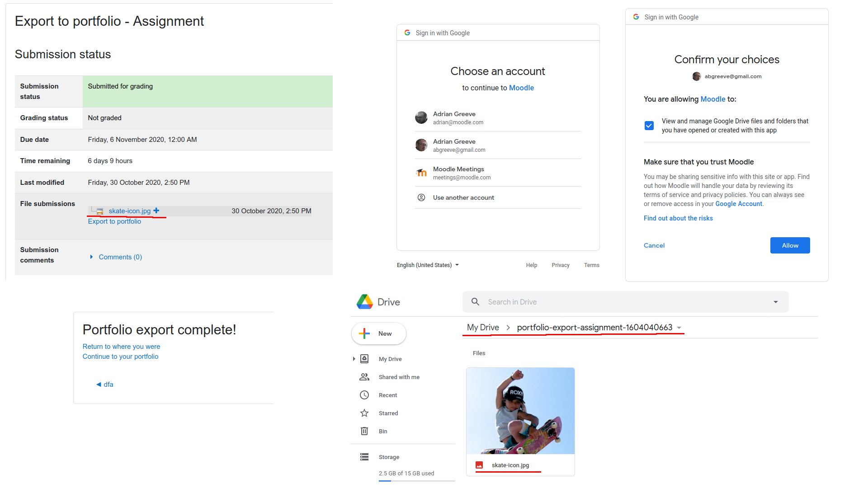
Task: Select avatar of adrian@moodle.com account
Action: pyautogui.click(x=421, y=117)
